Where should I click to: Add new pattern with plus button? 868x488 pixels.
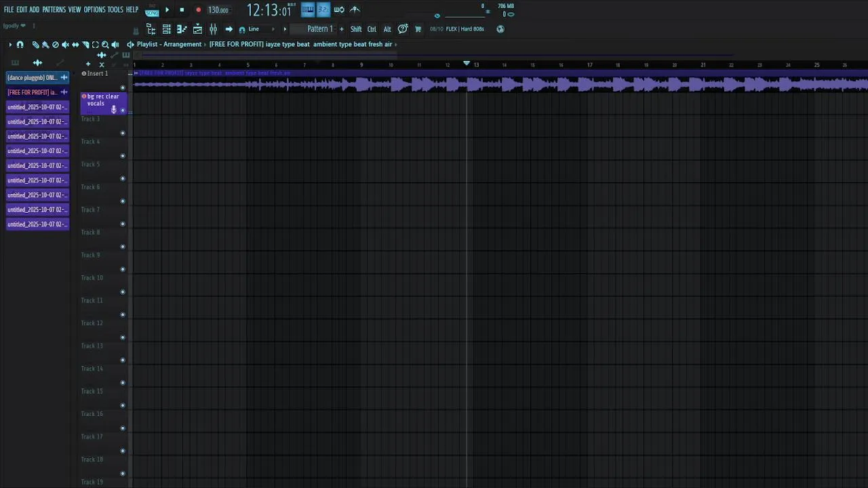coord(341,29)
